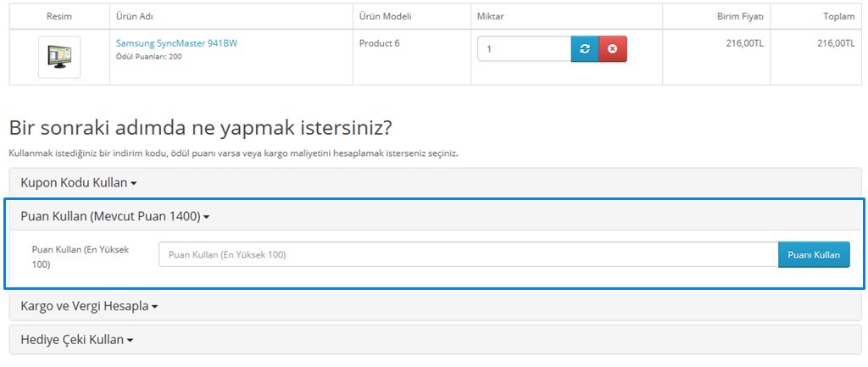The image size is (868, 367).
Task: Click the Birim Fiyatı column header
Action: point(740,16)
